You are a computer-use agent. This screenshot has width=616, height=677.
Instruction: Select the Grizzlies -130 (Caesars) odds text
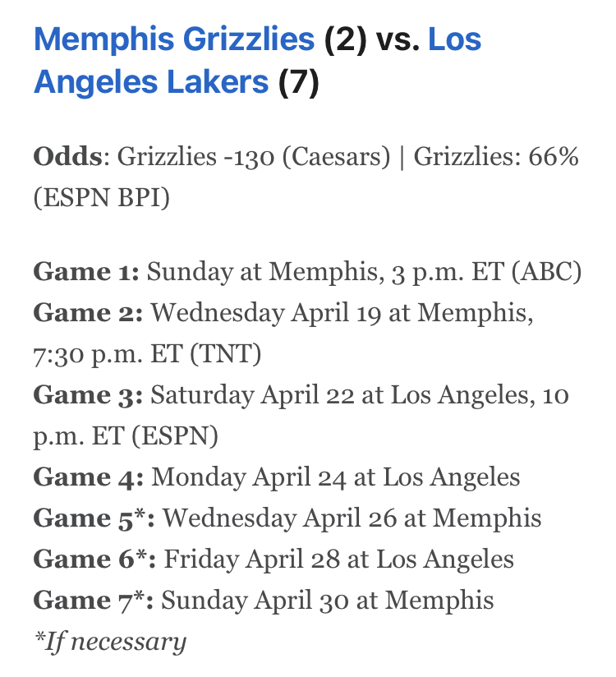254,157
